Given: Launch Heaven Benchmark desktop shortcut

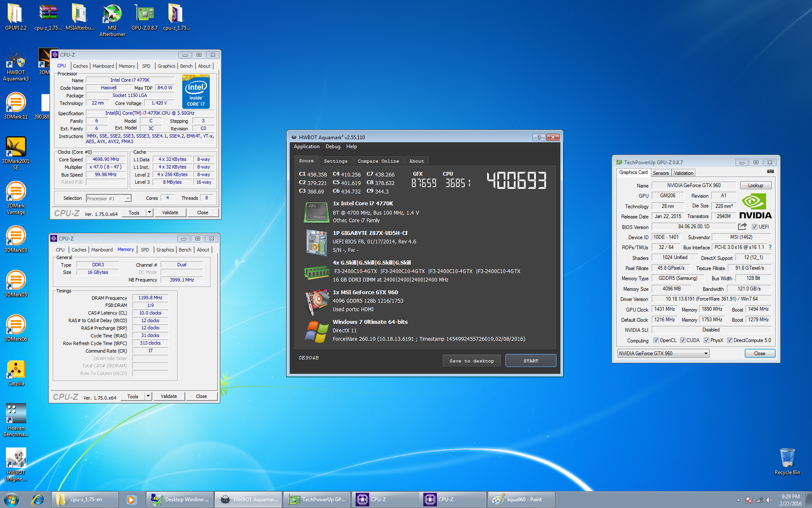Looking at the screenshot, I should point(16,420).
